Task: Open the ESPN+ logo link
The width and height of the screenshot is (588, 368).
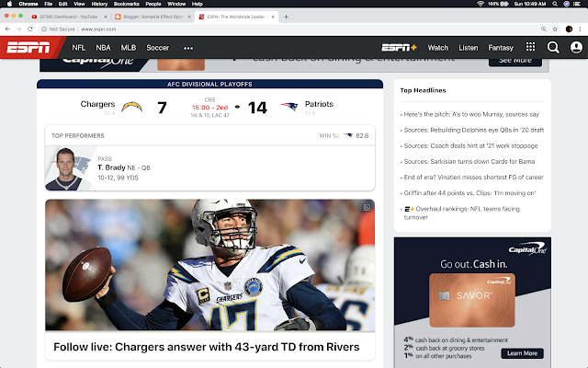Action: click(x=399, y=48)
